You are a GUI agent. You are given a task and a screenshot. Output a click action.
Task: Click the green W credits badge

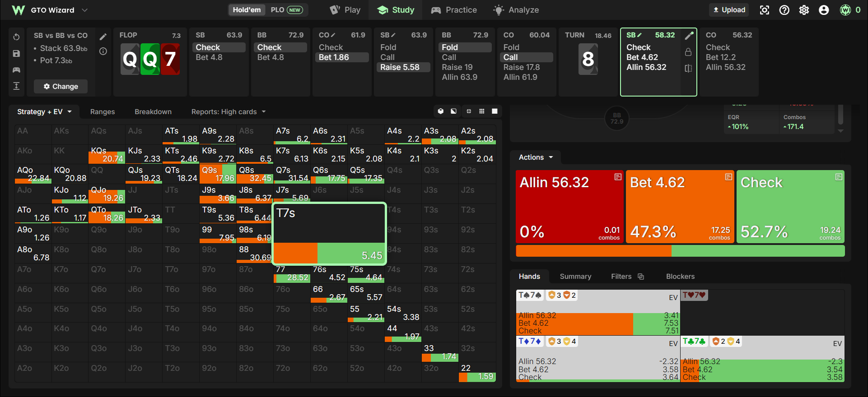click(845, 10)
